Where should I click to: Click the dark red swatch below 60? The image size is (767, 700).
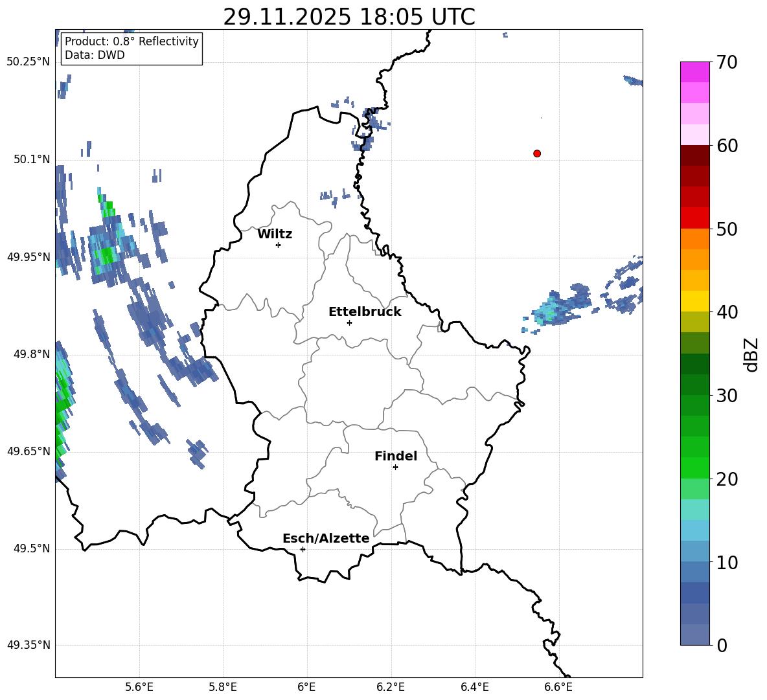click(694, 155)
